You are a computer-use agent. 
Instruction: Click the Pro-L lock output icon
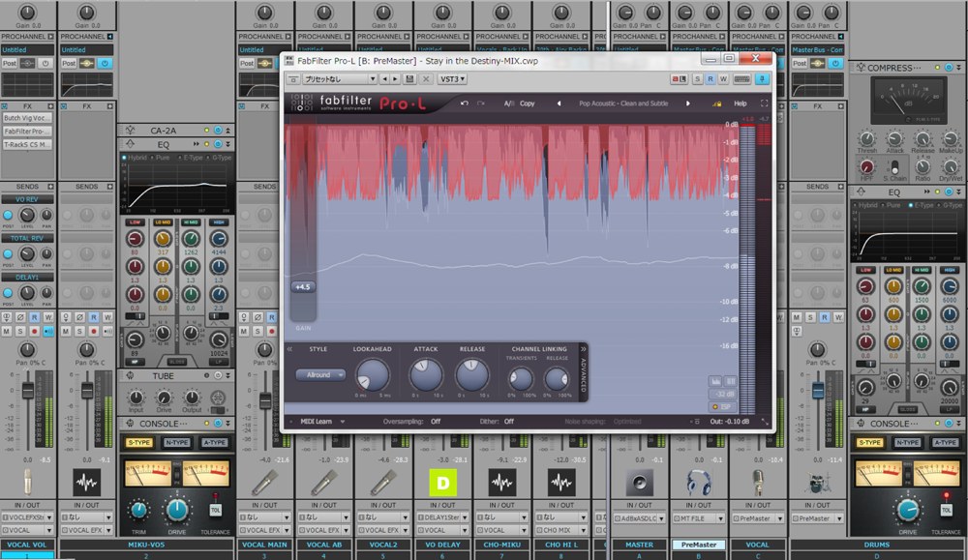point(716,103)
